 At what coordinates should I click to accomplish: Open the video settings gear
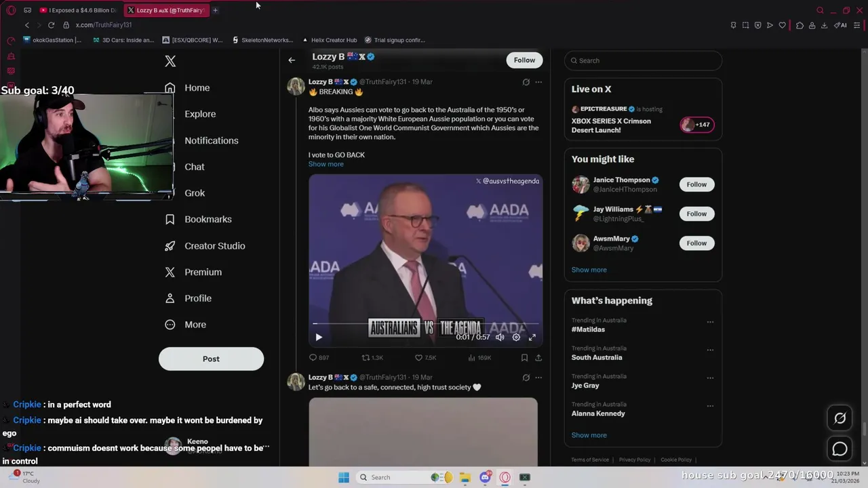pyautogui.click(x=516, y=337)
